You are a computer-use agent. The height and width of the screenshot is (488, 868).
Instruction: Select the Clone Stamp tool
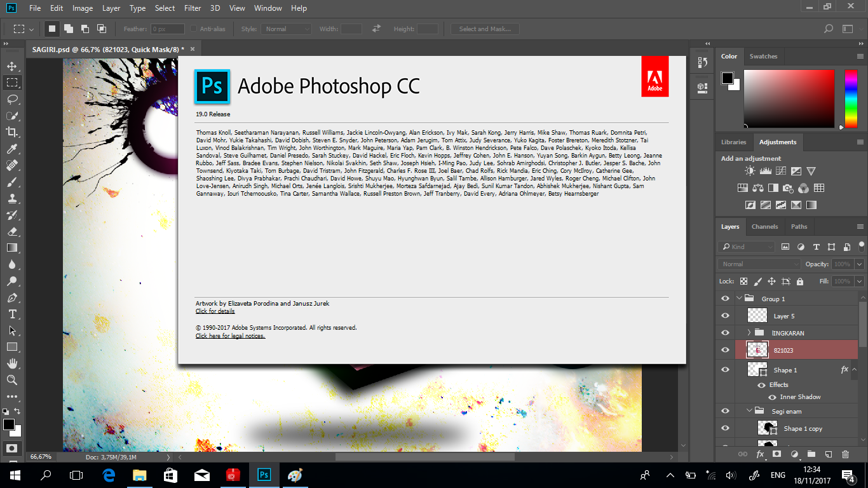(11, 198)
